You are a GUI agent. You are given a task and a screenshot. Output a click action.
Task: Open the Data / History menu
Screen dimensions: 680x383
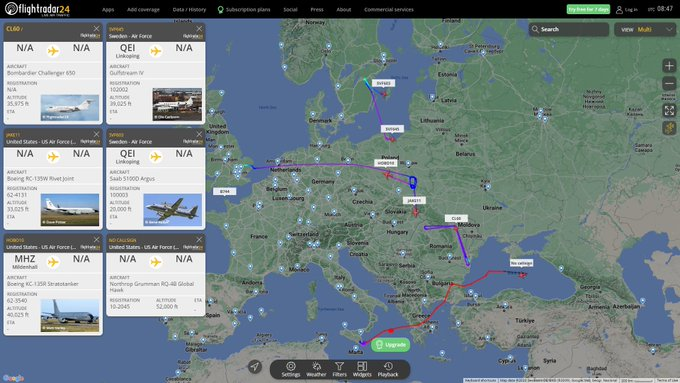point(189,10)
